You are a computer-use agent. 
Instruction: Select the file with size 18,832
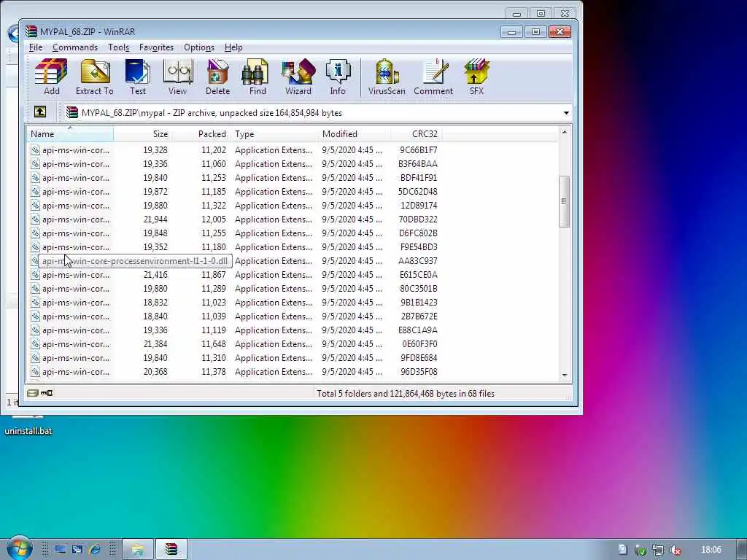[234, 303]
